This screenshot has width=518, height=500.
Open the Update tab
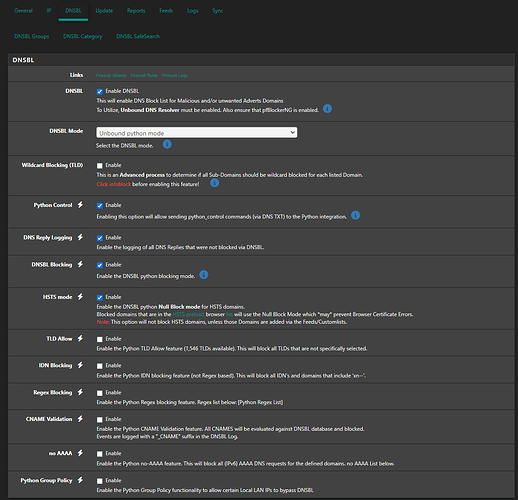pyautogui.click(x=104, y=11)
